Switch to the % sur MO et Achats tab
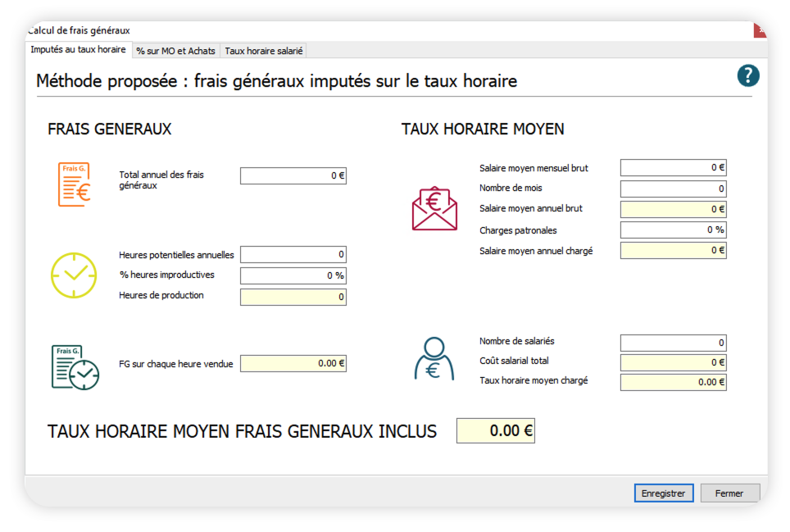Screen dimensions: 790x532 click(x=175, y=51)
